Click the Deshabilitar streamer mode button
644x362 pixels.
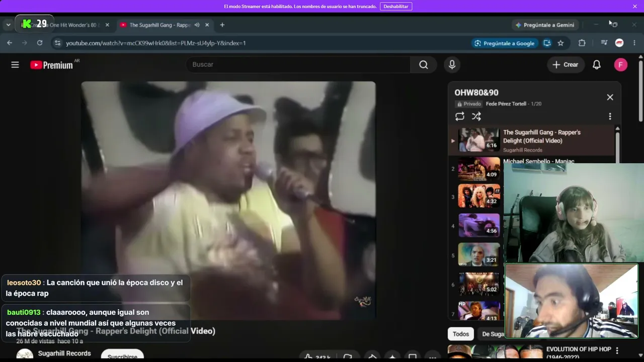(396, 7)
